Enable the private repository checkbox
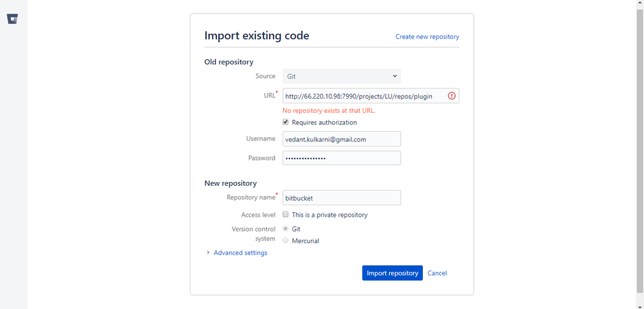This screenshot has height=309, width=644. coord(286,215)
